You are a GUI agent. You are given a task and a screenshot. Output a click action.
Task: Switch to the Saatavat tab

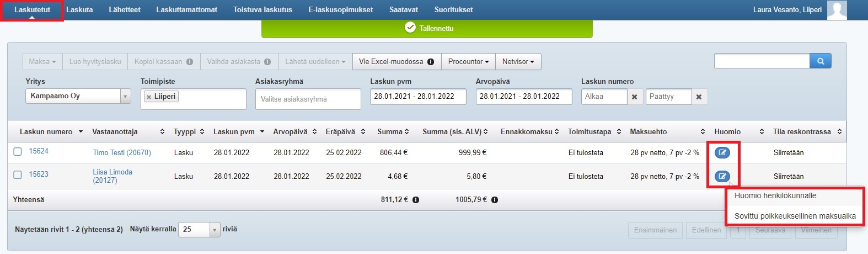tap(404, 10)
